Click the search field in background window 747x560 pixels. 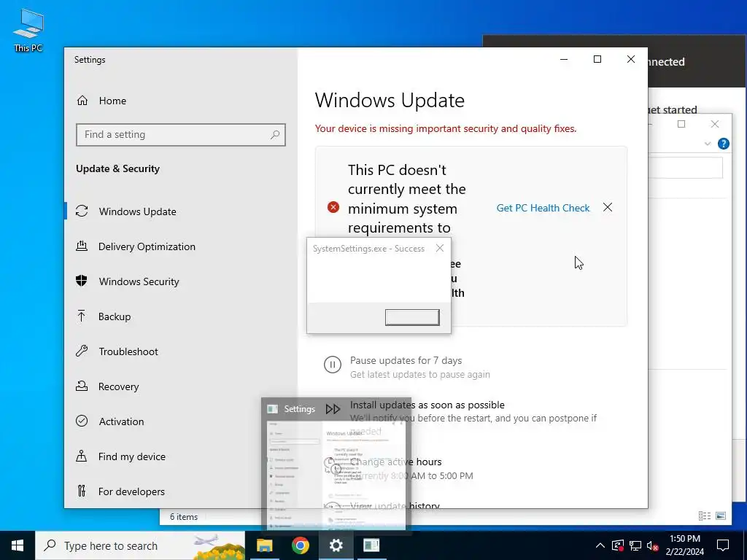pos(685,168)
